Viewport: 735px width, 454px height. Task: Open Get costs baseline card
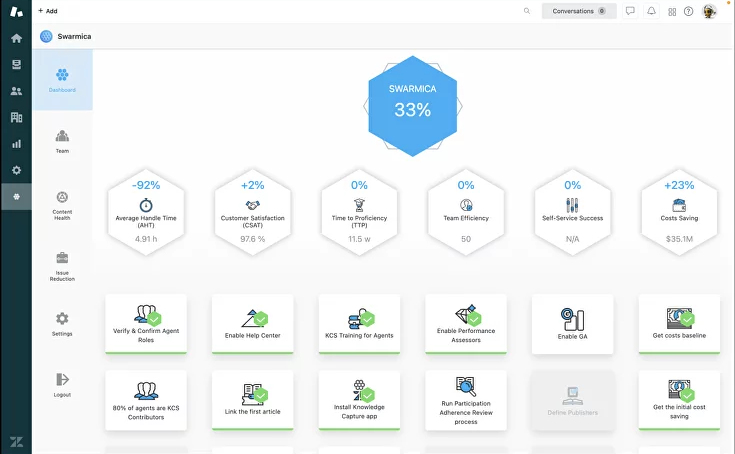click(x=679, y=324)
